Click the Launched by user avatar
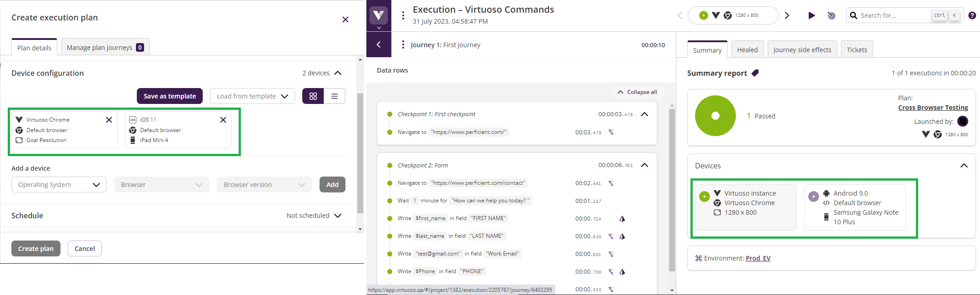The height and width of the screenshot is (295, 980). click(x=962, y=121)
